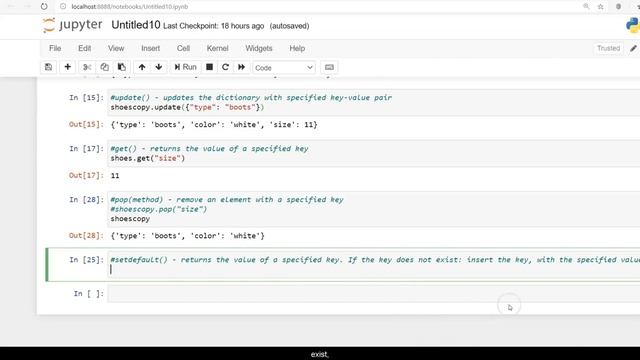The image size is (640, 360).
Task: Click the pencil edit mode icon
Action: 633,48
